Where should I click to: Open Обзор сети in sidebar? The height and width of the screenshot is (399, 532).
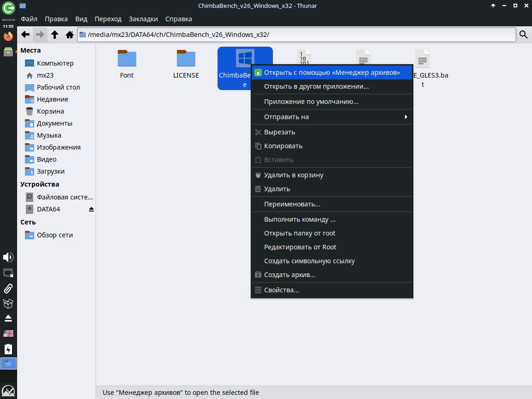[x=56, y=235]
